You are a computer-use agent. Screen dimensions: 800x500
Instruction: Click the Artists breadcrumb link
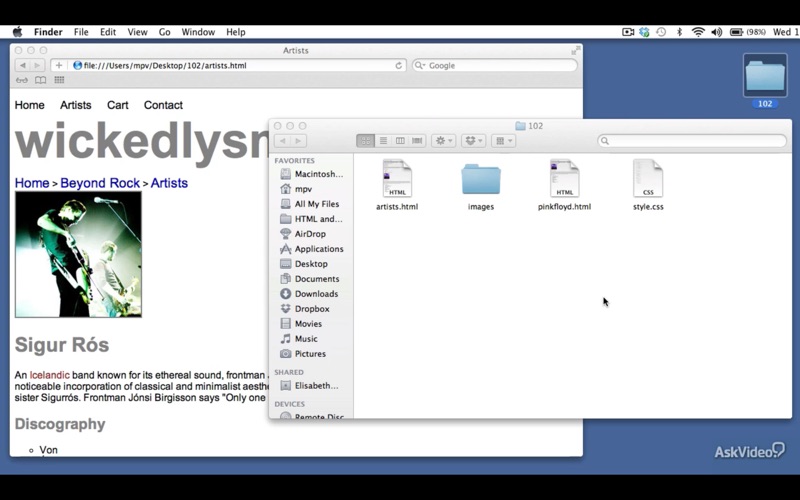tap(169, 183)
